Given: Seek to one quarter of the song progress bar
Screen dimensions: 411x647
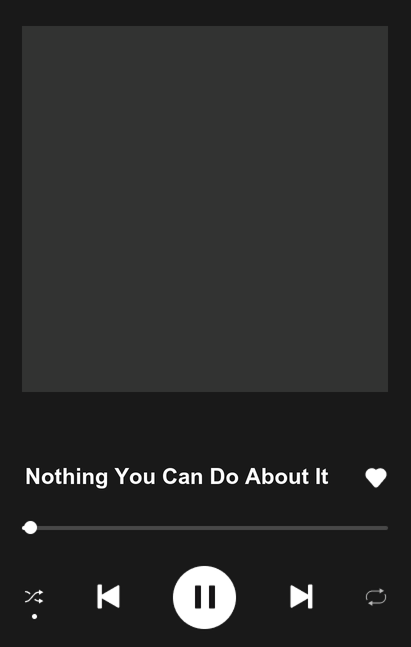Looking at the screenshot, I should 114,528.
